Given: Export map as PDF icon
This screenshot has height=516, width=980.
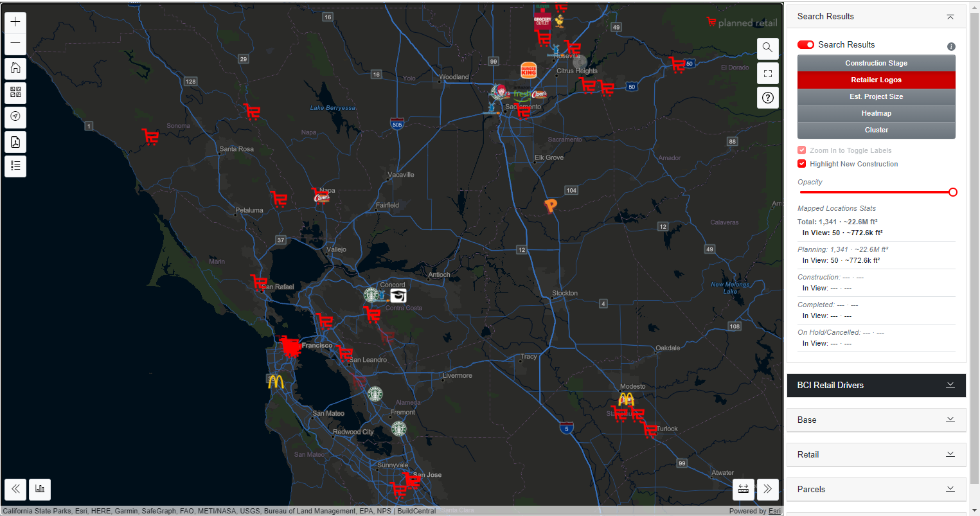Looking at the screenshot, I should coord(15,141).
